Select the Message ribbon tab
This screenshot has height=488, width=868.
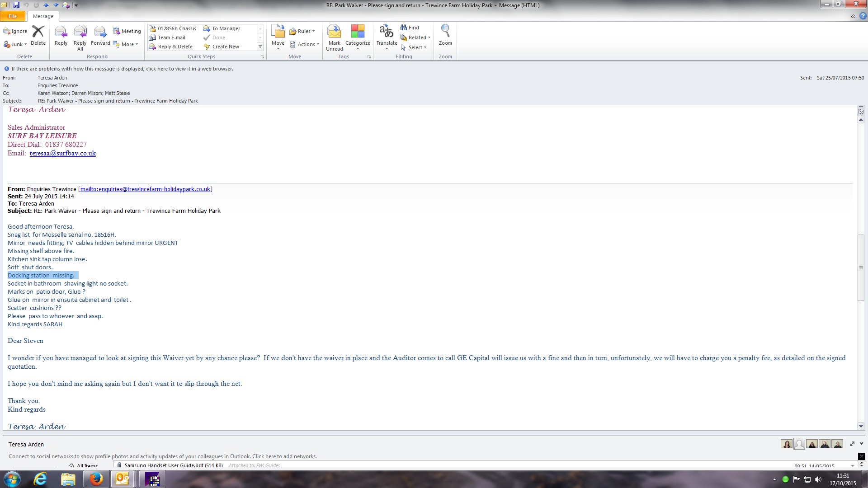coord(43,16)
